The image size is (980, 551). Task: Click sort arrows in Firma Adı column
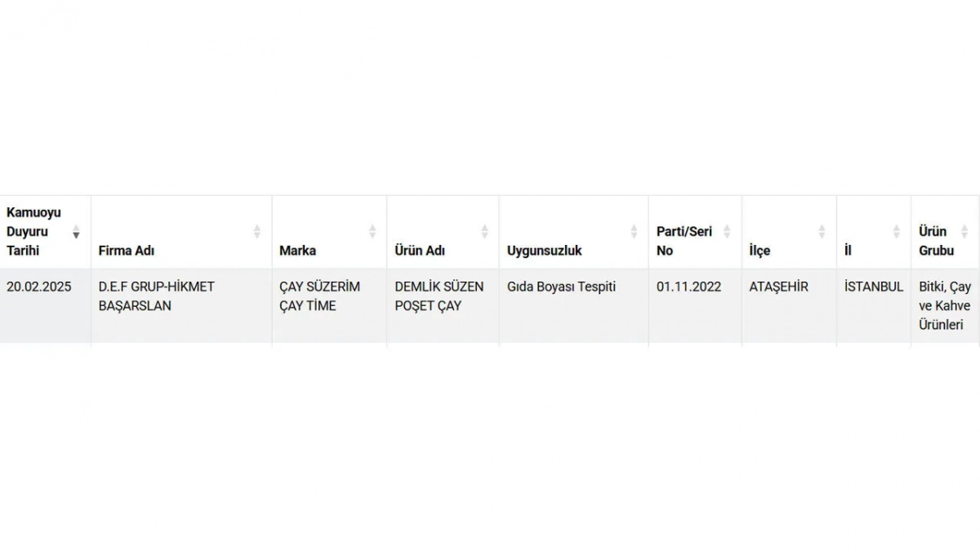coord(257,232)
